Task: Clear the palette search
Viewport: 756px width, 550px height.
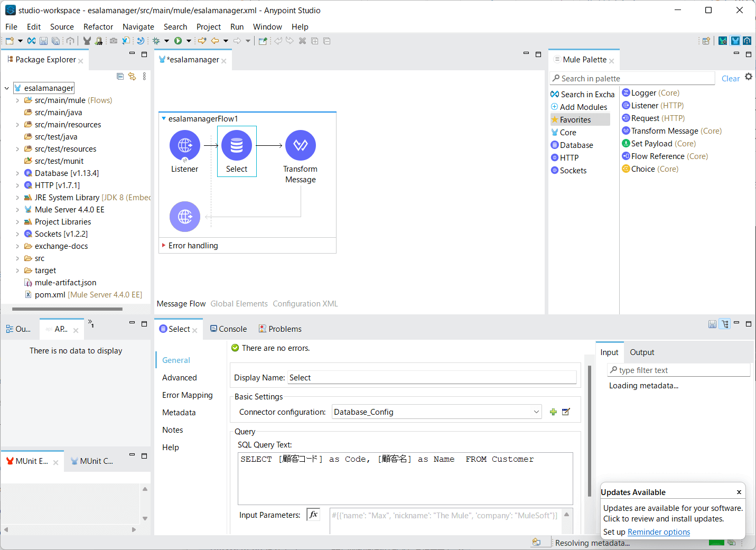Action: [x=730, y=79]
